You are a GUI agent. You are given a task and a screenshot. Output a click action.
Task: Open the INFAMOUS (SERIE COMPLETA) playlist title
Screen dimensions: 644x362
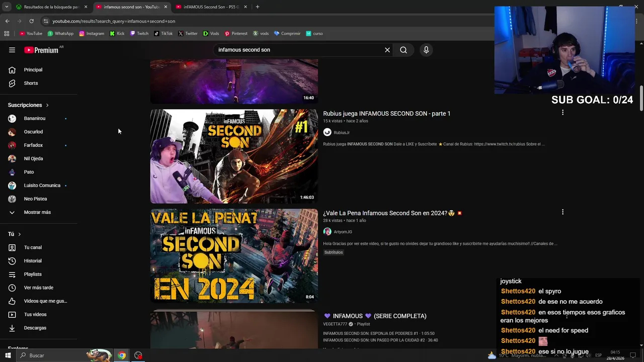tap(375, 316)
